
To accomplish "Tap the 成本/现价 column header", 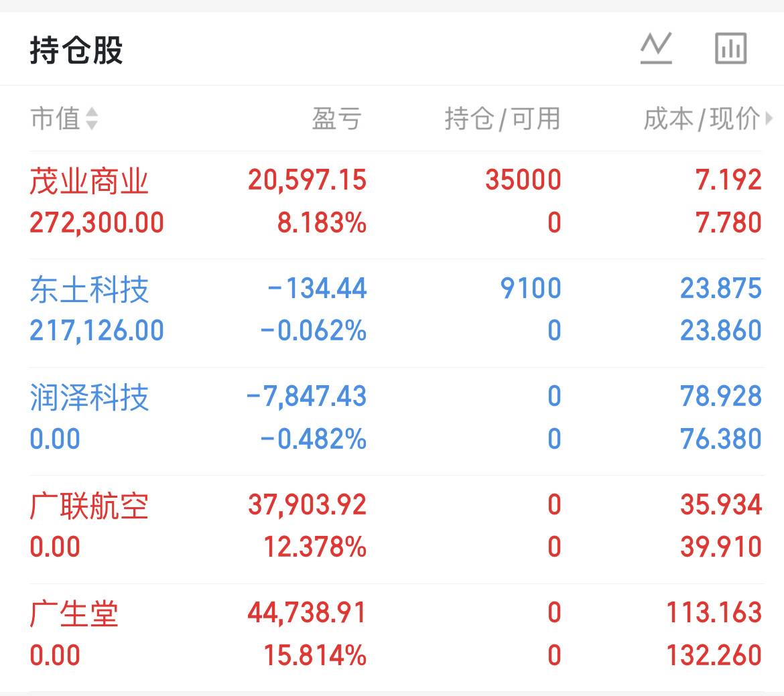I will click(701, 119).
